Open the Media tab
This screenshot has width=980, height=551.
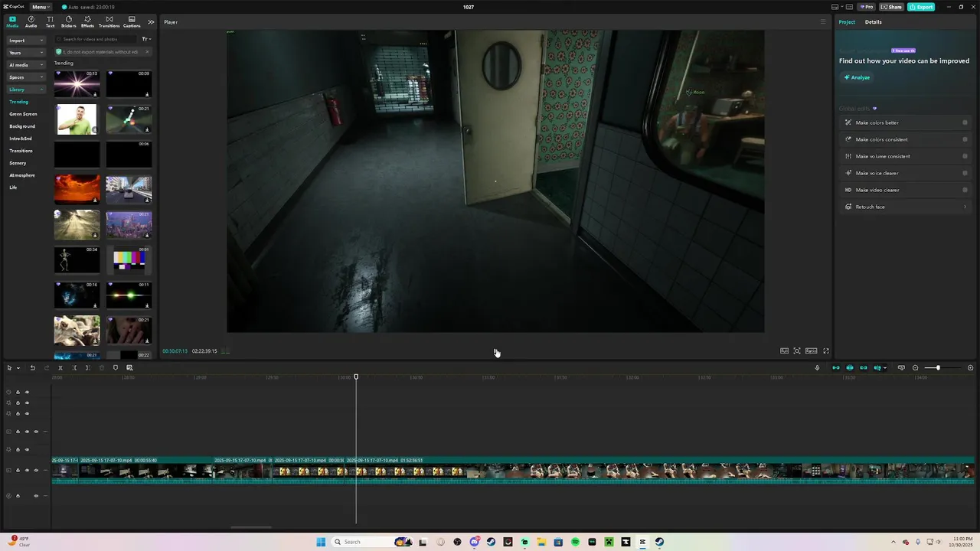[12, 21]
